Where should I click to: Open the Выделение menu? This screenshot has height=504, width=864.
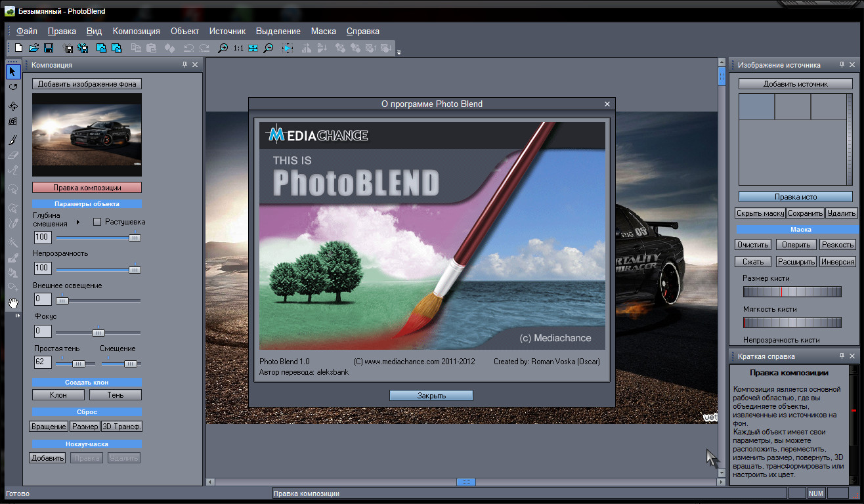tap(278, 31)
